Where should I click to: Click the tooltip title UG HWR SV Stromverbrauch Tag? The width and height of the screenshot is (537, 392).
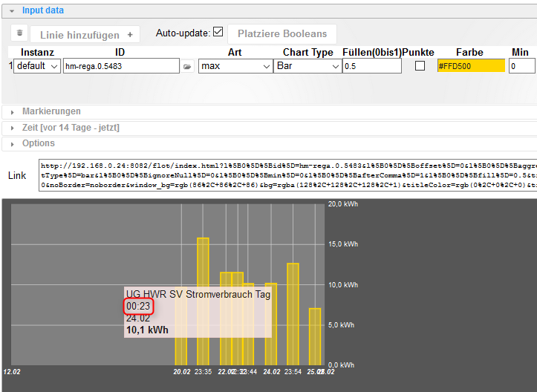pyautogui.click(x=198, y=295)
